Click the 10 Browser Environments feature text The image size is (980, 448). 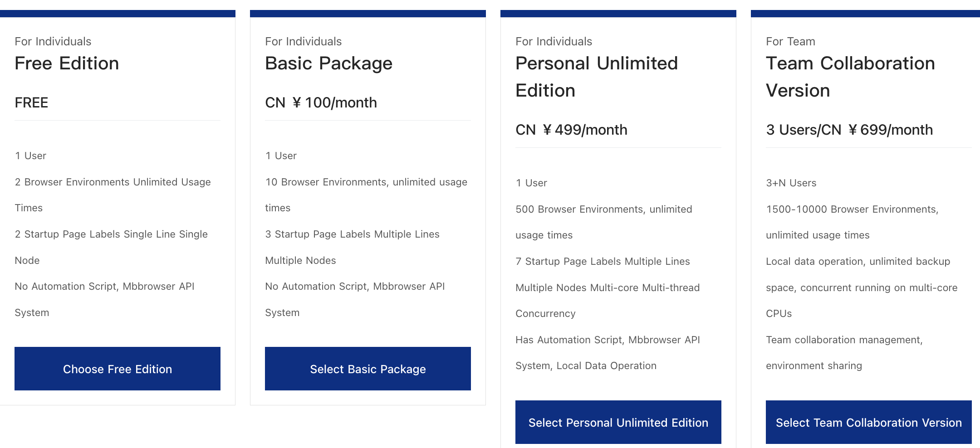(366, 182)
